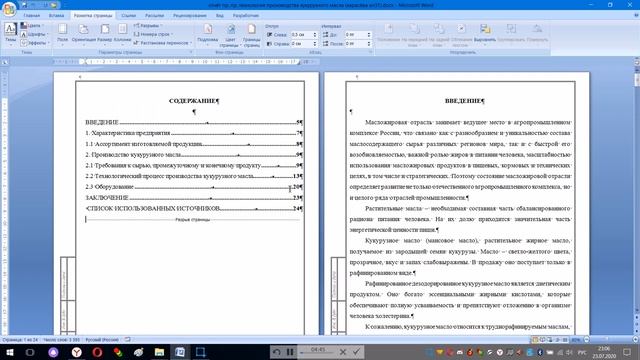Open the Themes (Темы) gallery
This screenshot has width=640, height=360.
[10, 34]
